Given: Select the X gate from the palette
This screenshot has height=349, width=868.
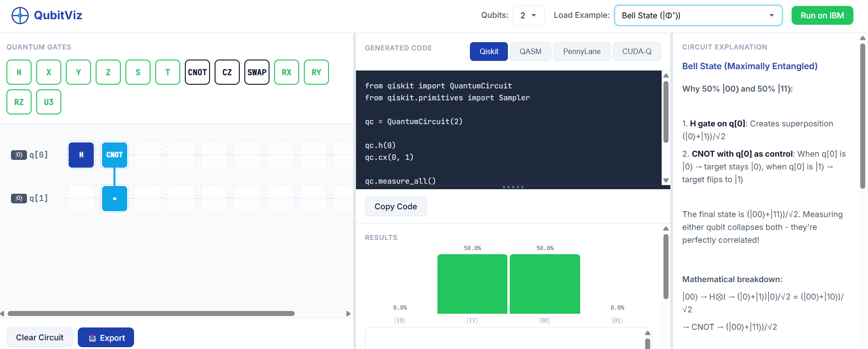Looking at the screenshot, I should 49,72.
